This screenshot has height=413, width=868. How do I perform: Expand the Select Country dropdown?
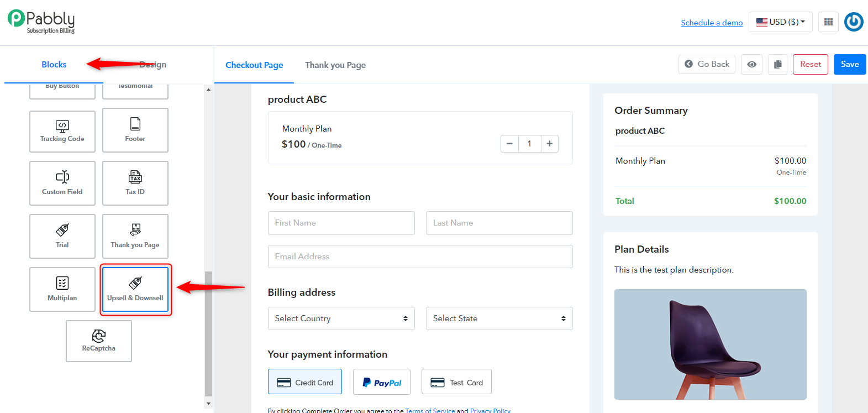[x=341, y=318]
